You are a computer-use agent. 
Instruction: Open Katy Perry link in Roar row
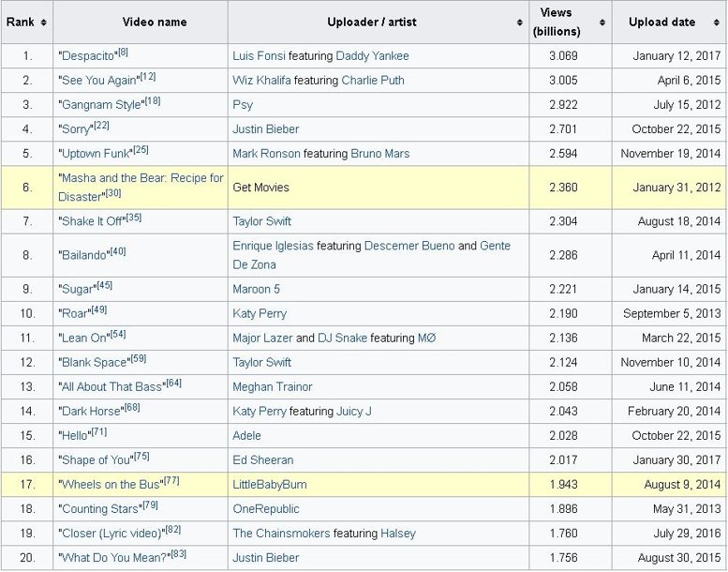[x=260, y=313]
